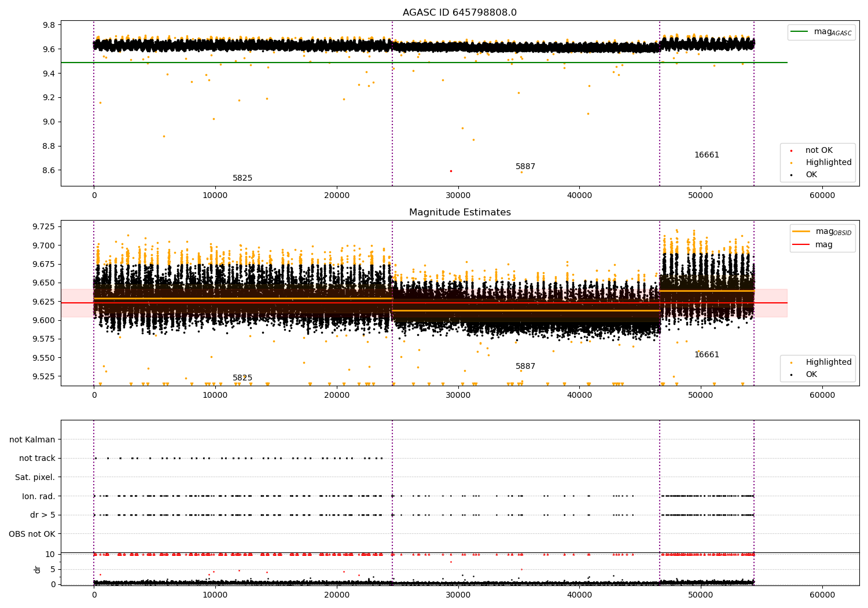Click the red line swatch beside "mag" legend

[x=801, y=245]
